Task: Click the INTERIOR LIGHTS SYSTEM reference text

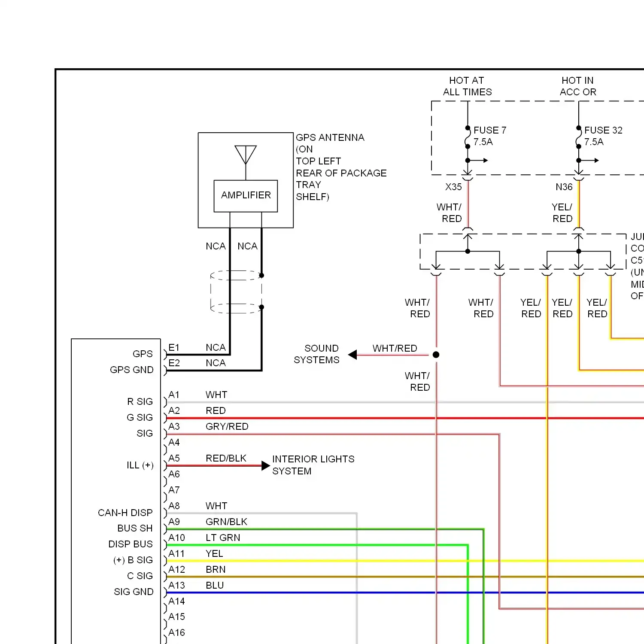Action: click(313, 465)
